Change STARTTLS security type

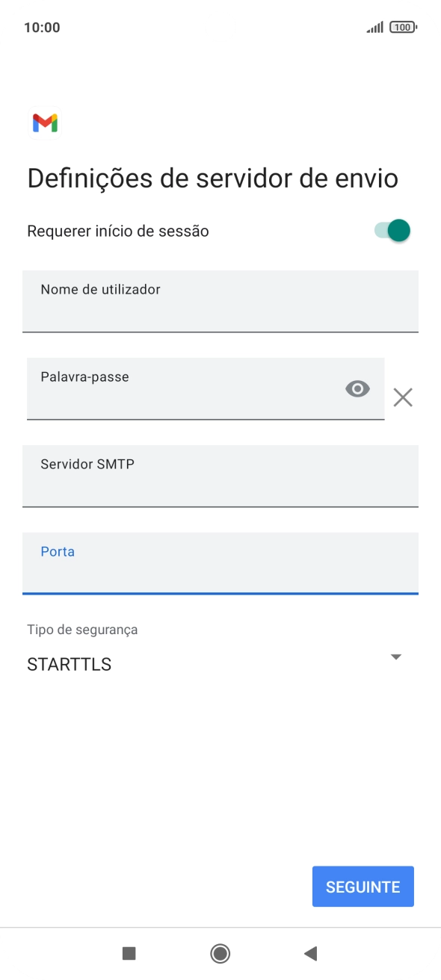pyautogui.click(x=68, y=663)
